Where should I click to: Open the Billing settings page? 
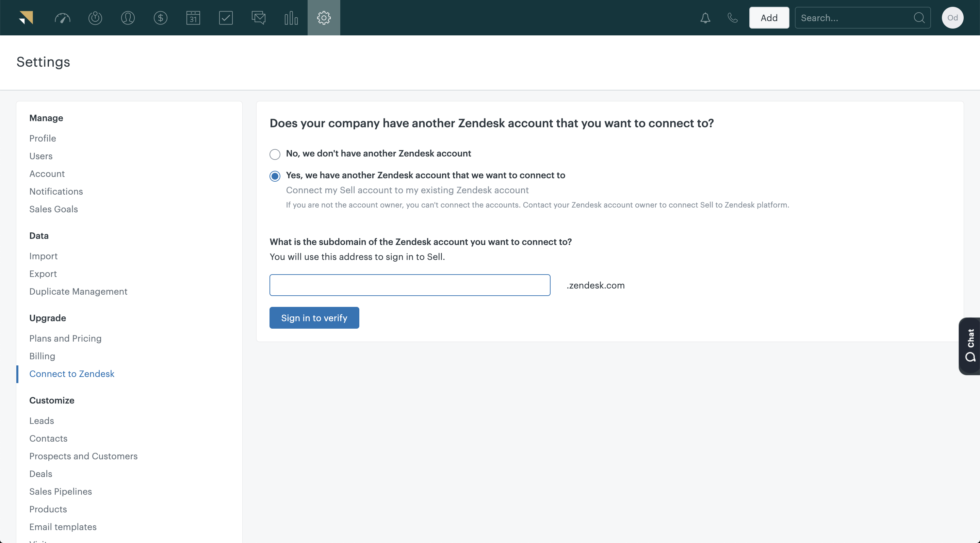pos(42,355)
